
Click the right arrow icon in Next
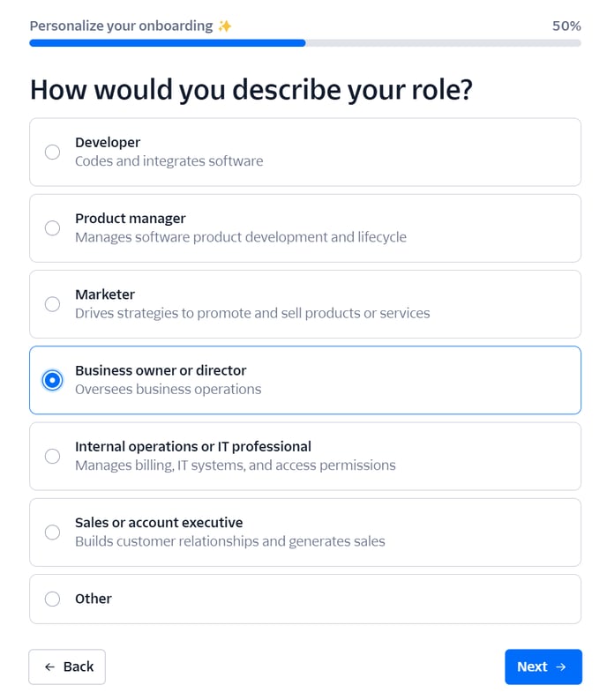pyautogui.click(x=561, y=667)
